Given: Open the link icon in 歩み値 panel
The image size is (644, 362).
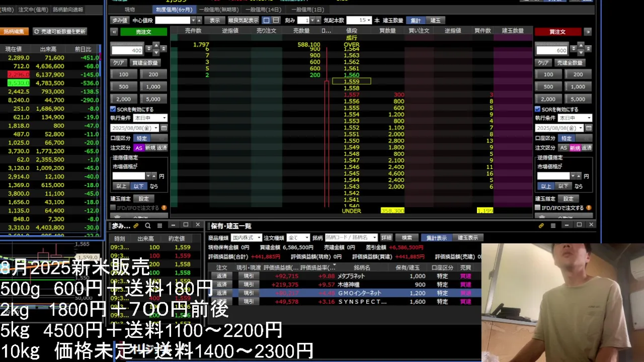Looking at the screenshot, I should pyautogui.click(x=136, y=226).
